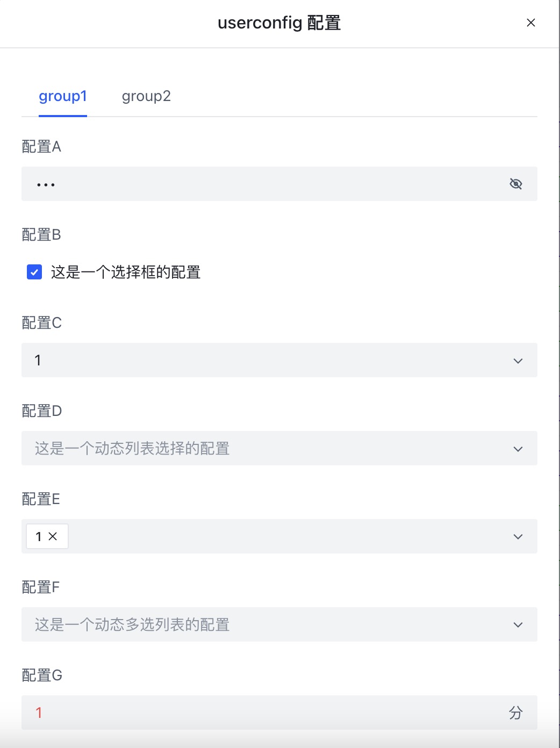The width and height of the screenshot is (560, 748).
Task: Click placeholder 这是一个动态列表选择的配置
Action: coord(132,449)
